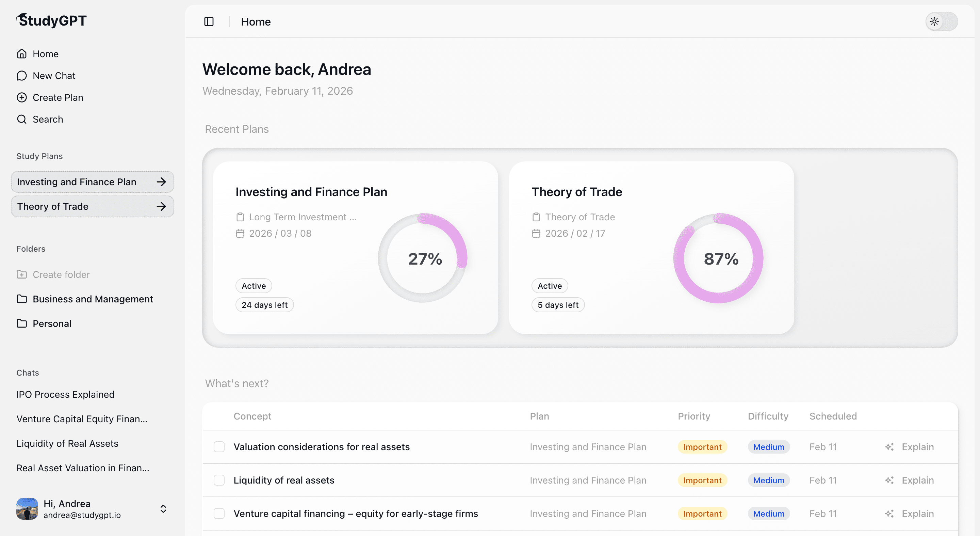Expand the Andrea account menu chevron
The width and height of the screenshot is (980, 536).
click(163, 509)
